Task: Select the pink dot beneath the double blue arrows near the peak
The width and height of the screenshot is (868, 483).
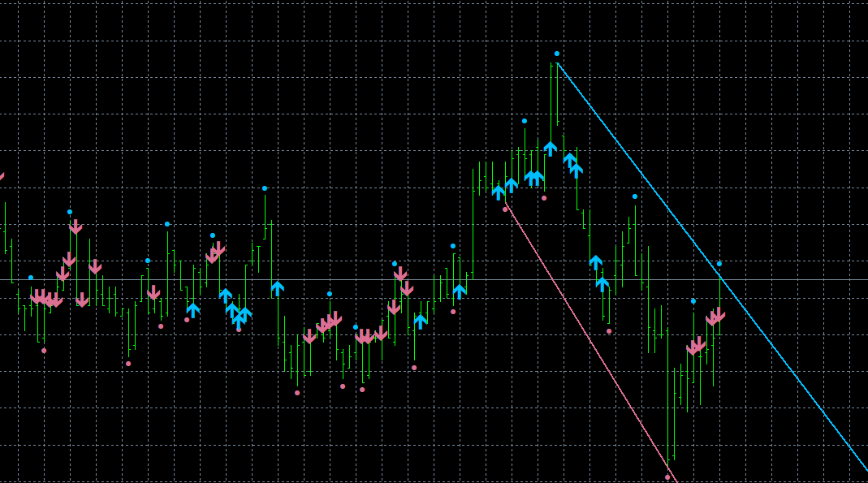Action: click(x=544, y=198)
